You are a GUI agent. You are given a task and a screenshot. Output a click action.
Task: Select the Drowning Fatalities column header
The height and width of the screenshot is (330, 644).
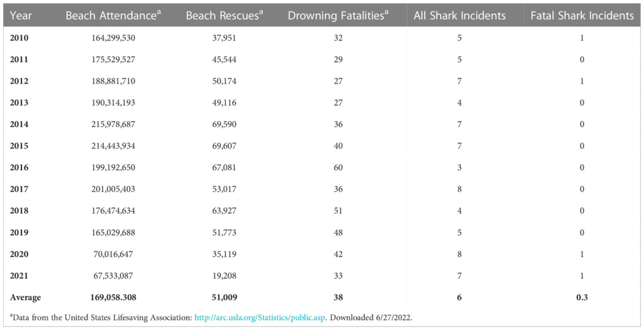(x=338, y=16)
